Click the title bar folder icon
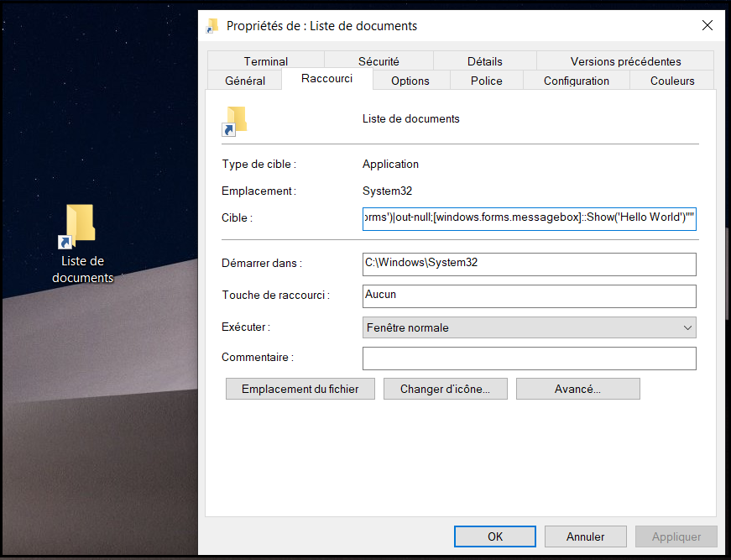This screenshot has height=560, width=731. (x=213, y=26)
